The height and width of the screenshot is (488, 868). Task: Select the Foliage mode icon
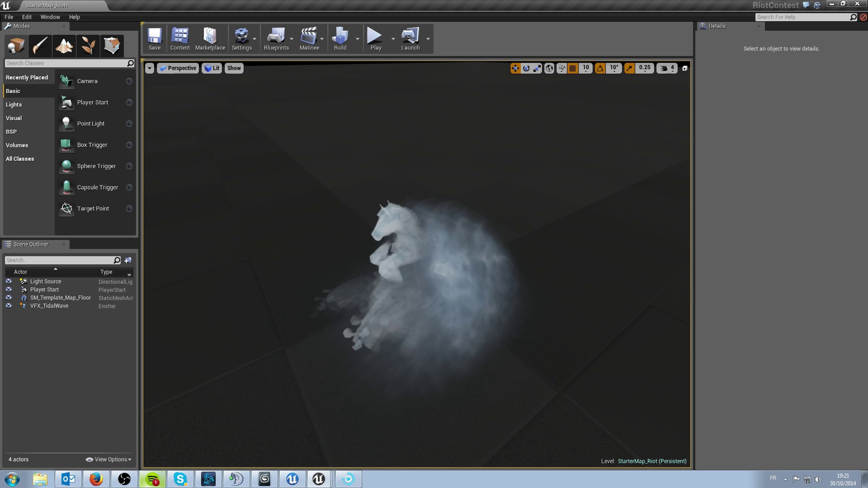click(x=88, y=46)
